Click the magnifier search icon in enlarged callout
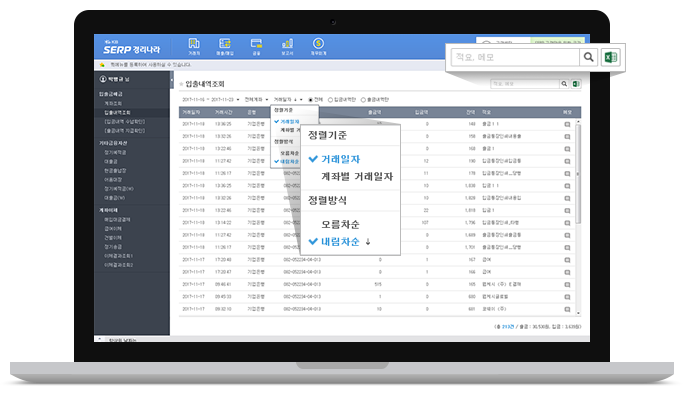The height and width of the screenshot is (396, 684). [x=588, y=57]
